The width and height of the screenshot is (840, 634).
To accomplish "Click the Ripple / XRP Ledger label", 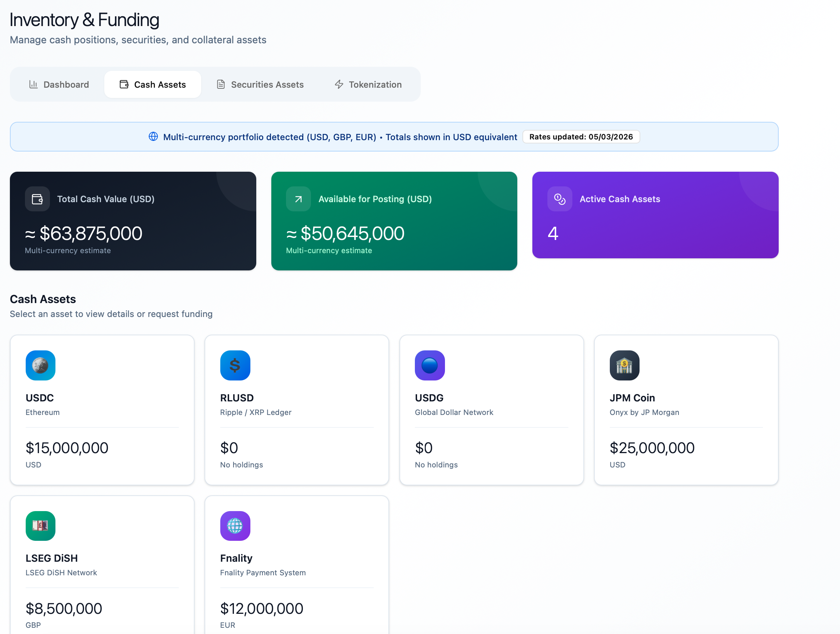I will tap(256, 412).
